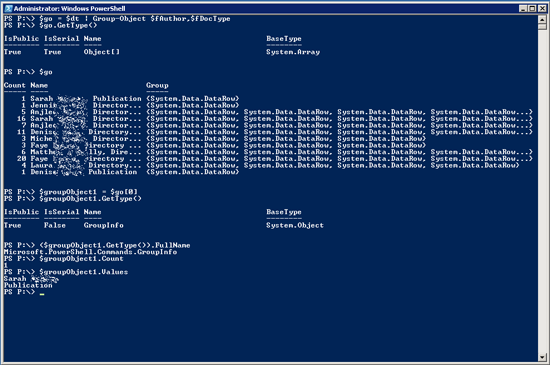Click the scrollbar up arrow

pyautogui.click(x=542, y=19)
